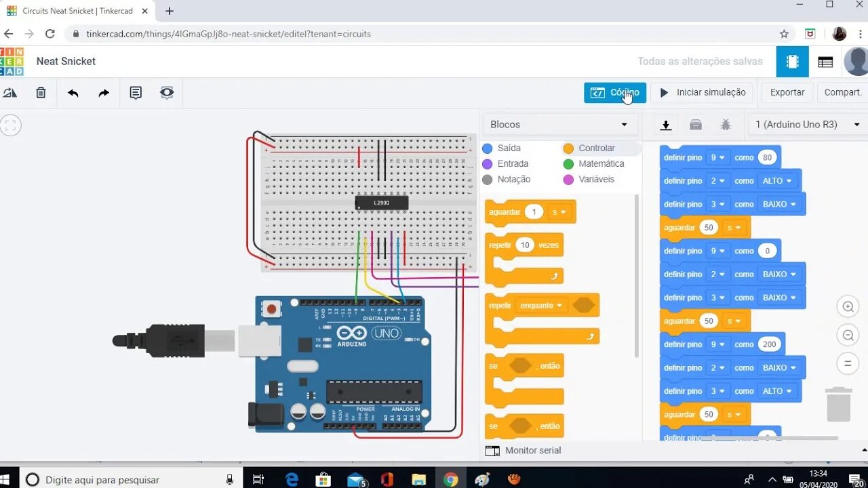Open Microsoft Edge from the taskbar
The width and height of the screenshot is (868, 488).
click(292, 479)
